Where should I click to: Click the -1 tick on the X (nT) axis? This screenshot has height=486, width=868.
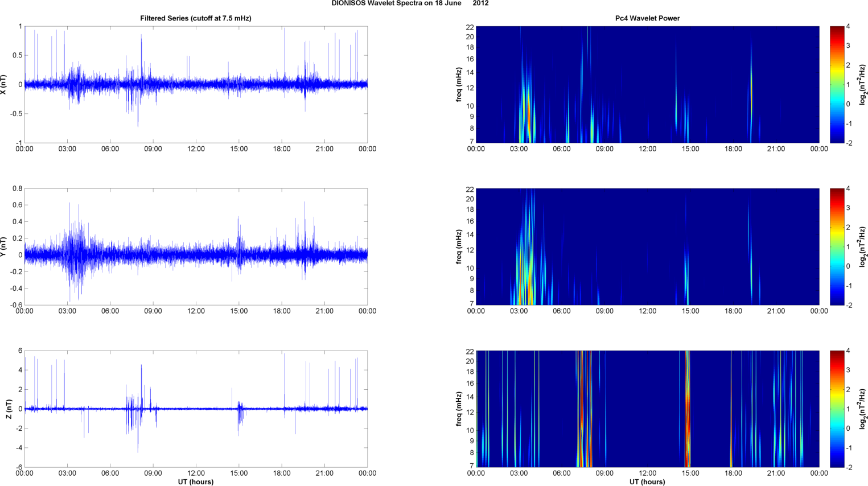[19, 143]
